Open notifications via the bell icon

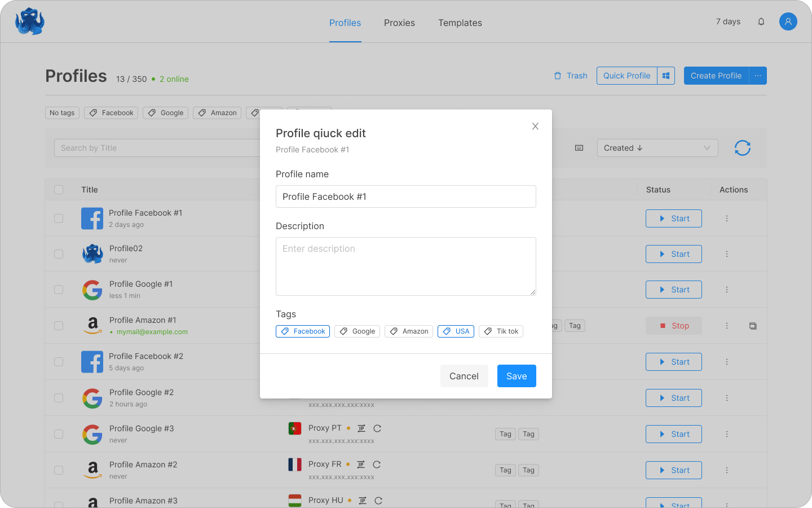761,21
